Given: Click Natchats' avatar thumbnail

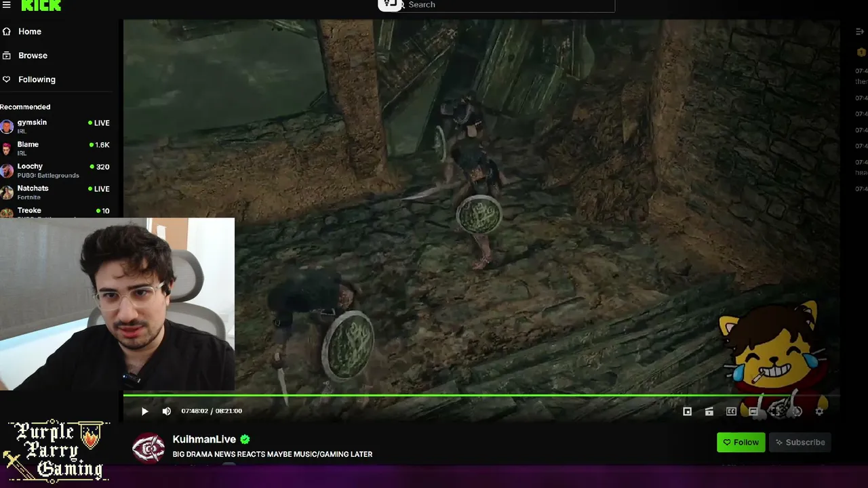Looking at the screenshot, I should click(x=7, y=192).
